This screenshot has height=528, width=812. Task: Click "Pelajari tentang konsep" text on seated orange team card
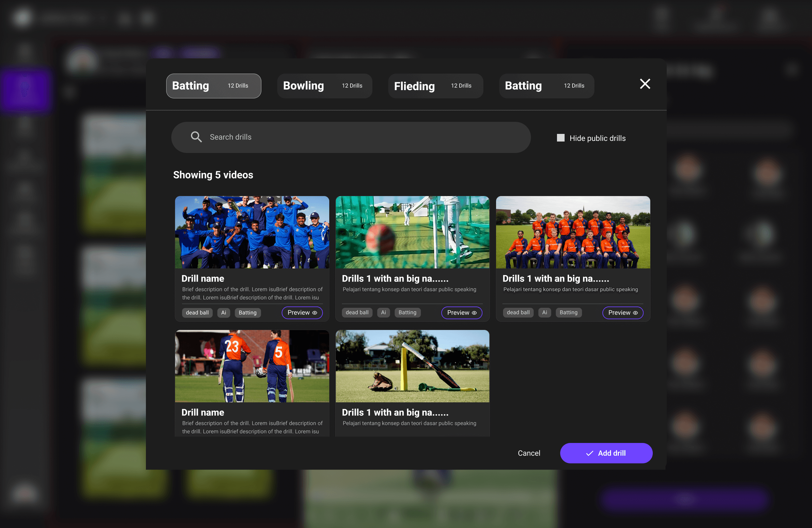click(x=570, y=289)
